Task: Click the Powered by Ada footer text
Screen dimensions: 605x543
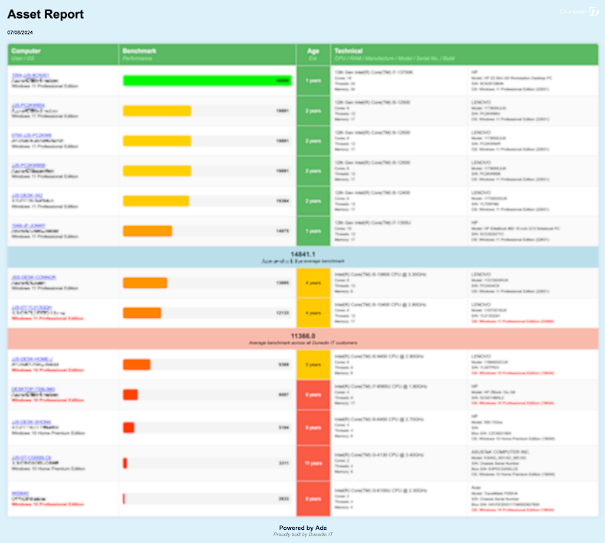Action: click(x=302, y=527)
